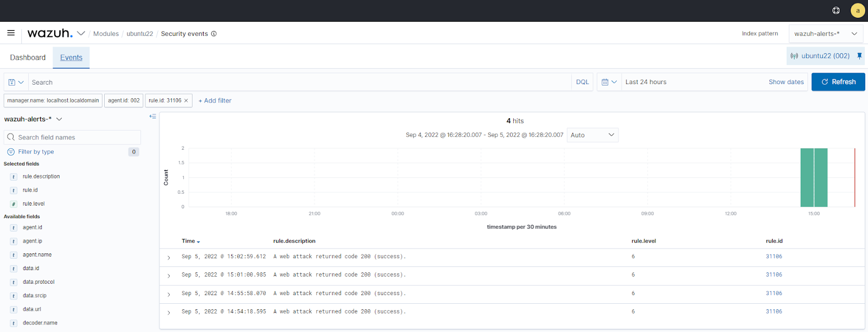Expand the 14:55:58.070 event row
Viewport: 868px width, 332px height.
[169, 294]
